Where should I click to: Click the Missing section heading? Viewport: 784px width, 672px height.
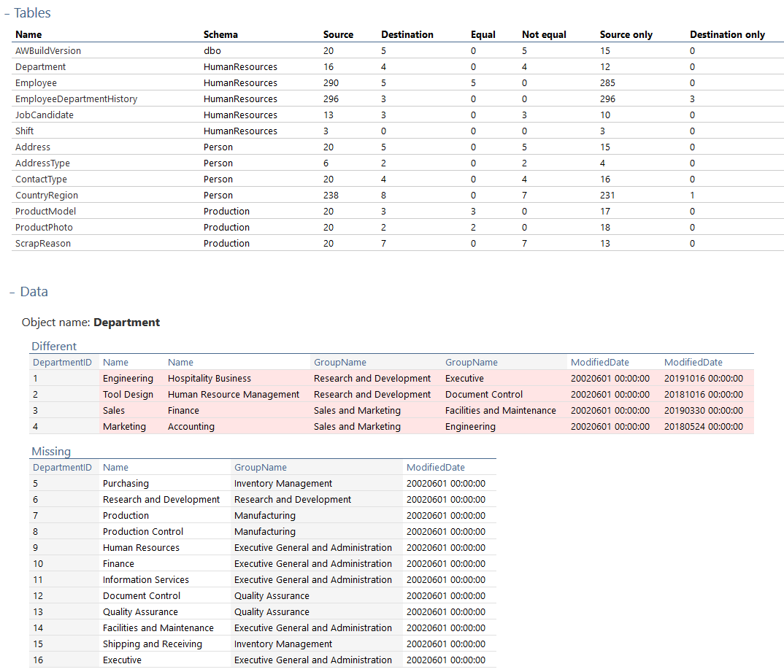click(51, 452)
